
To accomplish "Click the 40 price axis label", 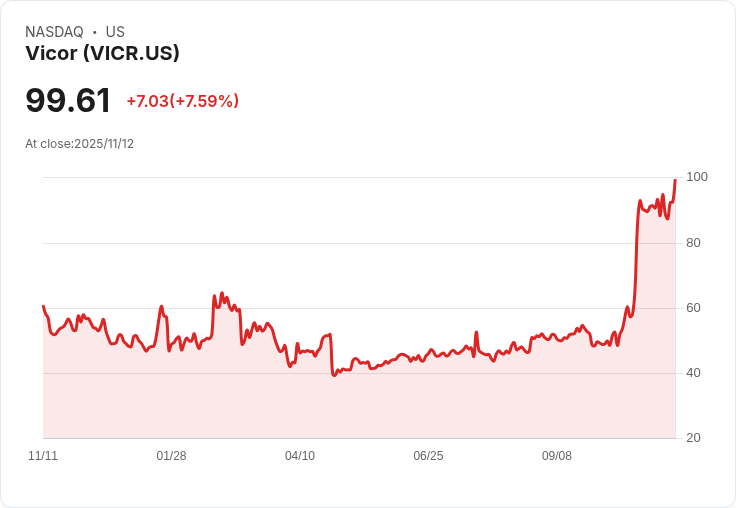I will [693, 373].
